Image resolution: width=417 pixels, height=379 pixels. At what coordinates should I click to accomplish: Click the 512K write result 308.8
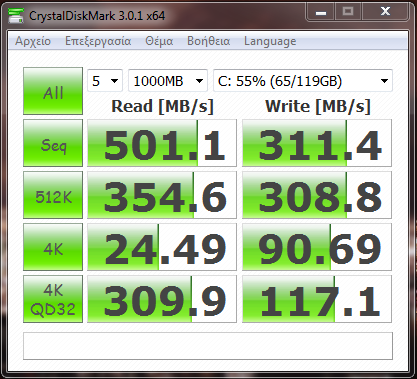pos(317,195)
